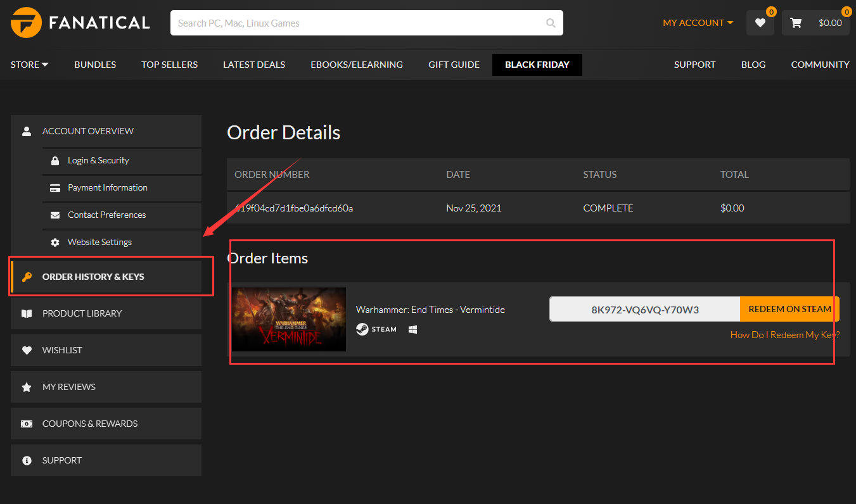Open Top Sellers in navigation

pyautogui.click(x=170, y=65)
